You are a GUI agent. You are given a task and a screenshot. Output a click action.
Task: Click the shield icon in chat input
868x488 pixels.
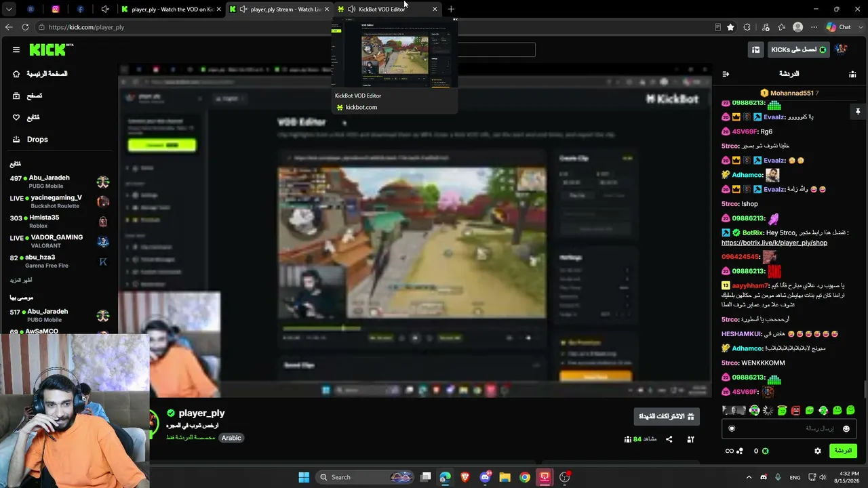[732, 428]
